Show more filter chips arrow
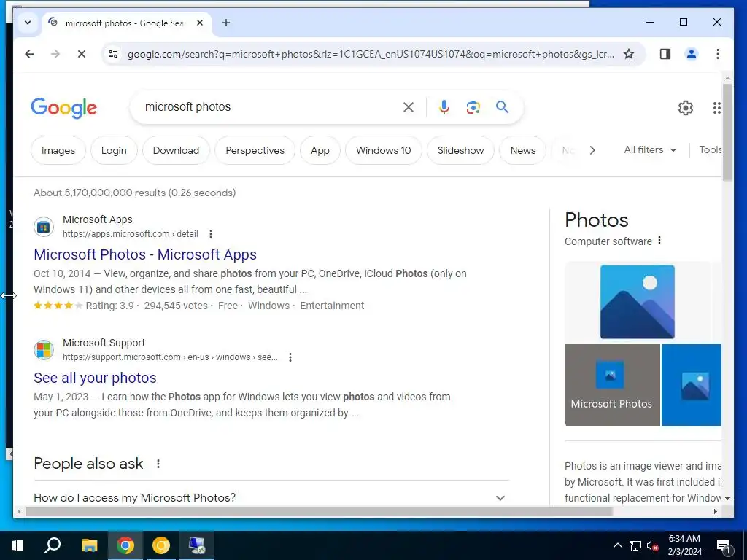 (x=592, y=150)
